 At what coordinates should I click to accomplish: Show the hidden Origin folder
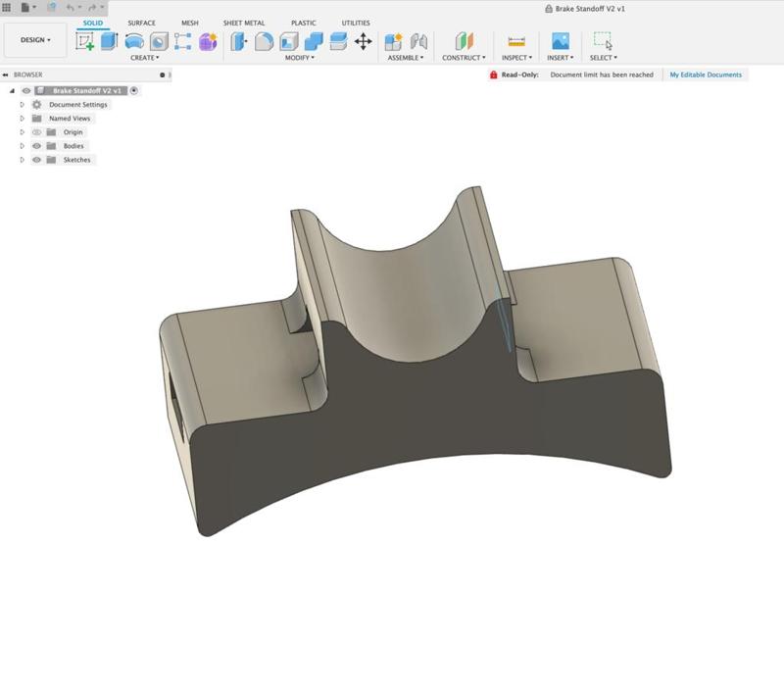coord(37,132)
